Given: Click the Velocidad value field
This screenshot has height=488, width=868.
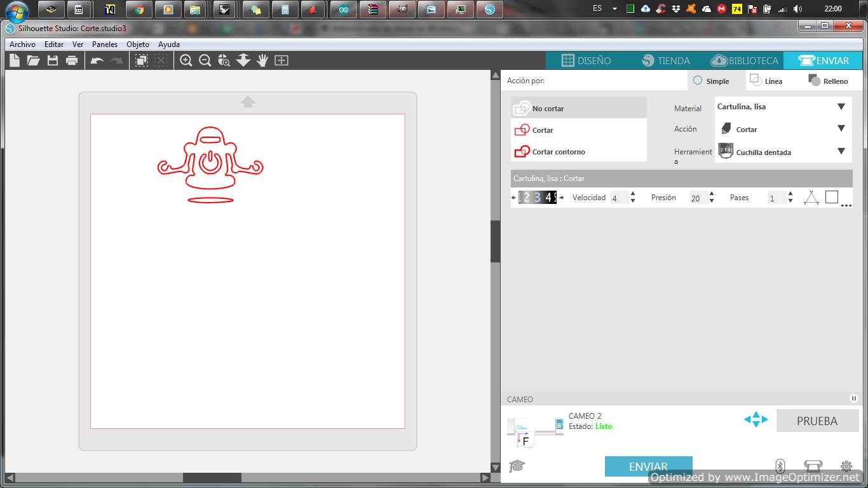Looking at the screenshot, I should click(620, 198).
